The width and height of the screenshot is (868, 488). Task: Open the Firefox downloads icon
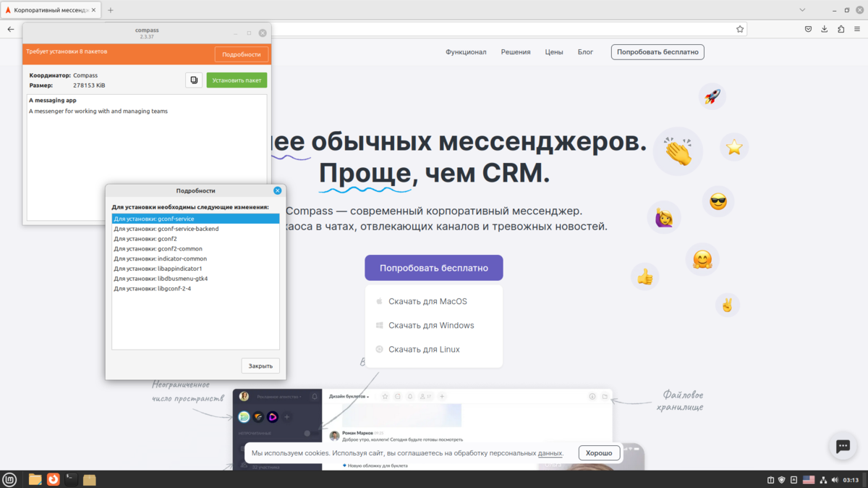[x=825, y=29]
